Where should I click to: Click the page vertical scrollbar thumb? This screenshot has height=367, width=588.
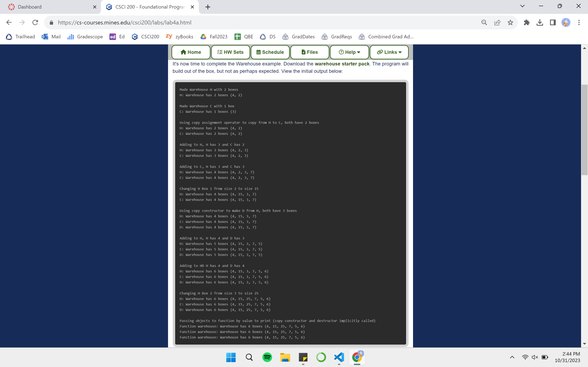584,130
